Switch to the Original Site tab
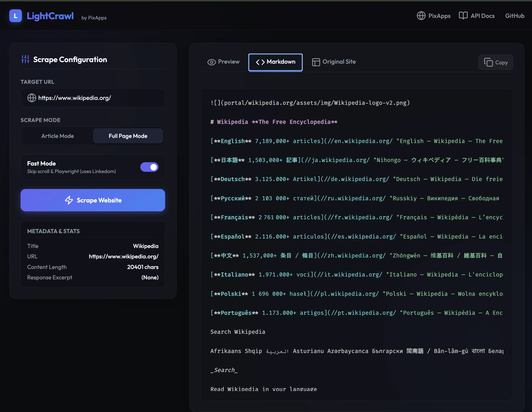532x412 pixels. (x=334, y=62)
